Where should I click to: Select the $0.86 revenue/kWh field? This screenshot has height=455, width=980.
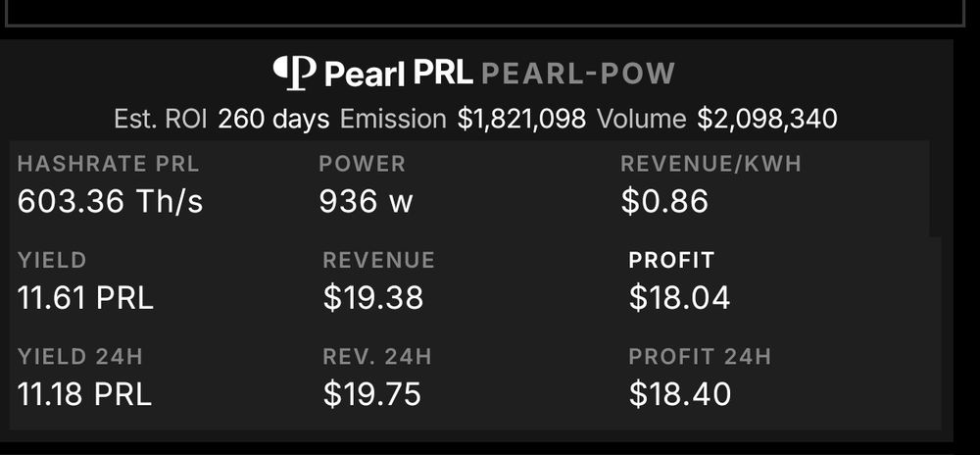(x=664, y=202)
